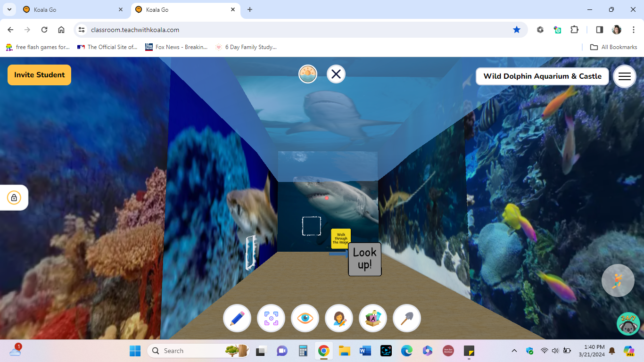Select the shovel digging tool
This screenshot has width=644, height=362.
coord(406,318)
